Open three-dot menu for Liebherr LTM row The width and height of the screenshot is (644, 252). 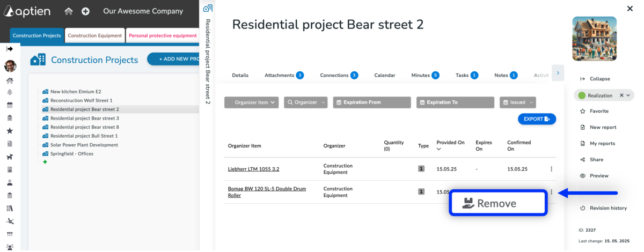click(x=551, y=169)
